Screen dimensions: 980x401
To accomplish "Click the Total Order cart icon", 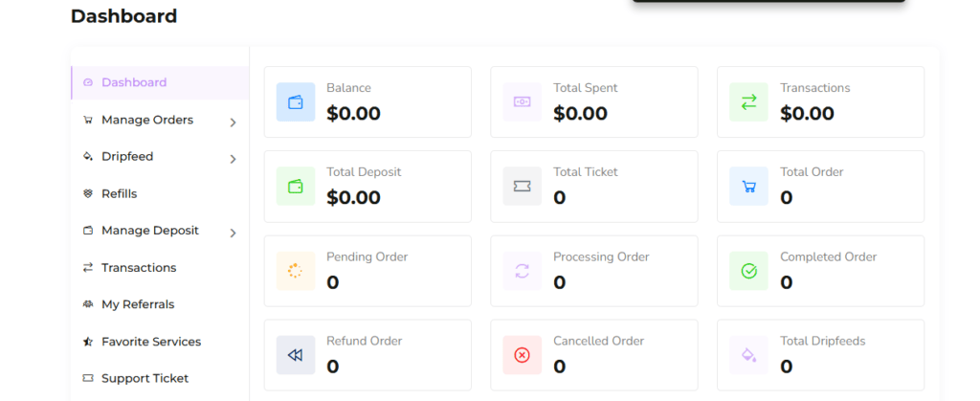I will [749, 187].
